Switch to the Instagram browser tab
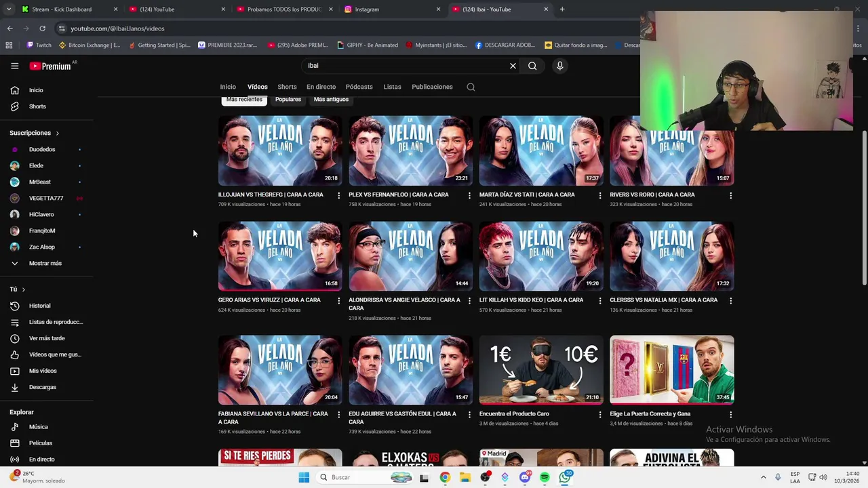Viewport: 868px width, 488px height. tap(392, 9)
